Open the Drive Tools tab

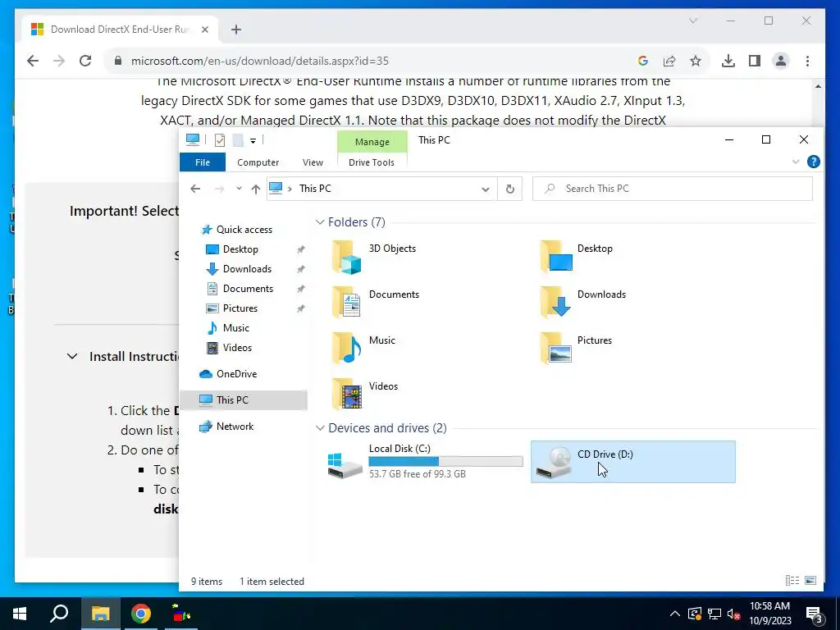click(x=372, y=162)
